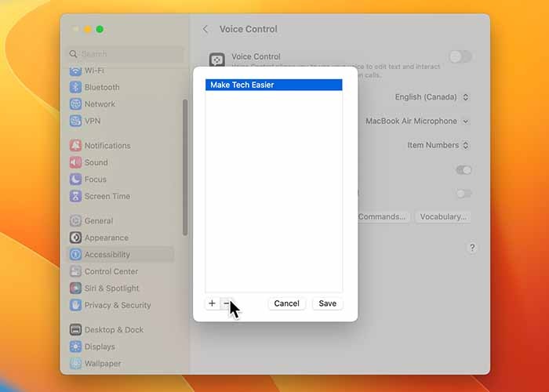Select Accessibility in the sidebar
Image resolution: width=549 pixels, height=392 pixels.
click(x=120, y=255)
